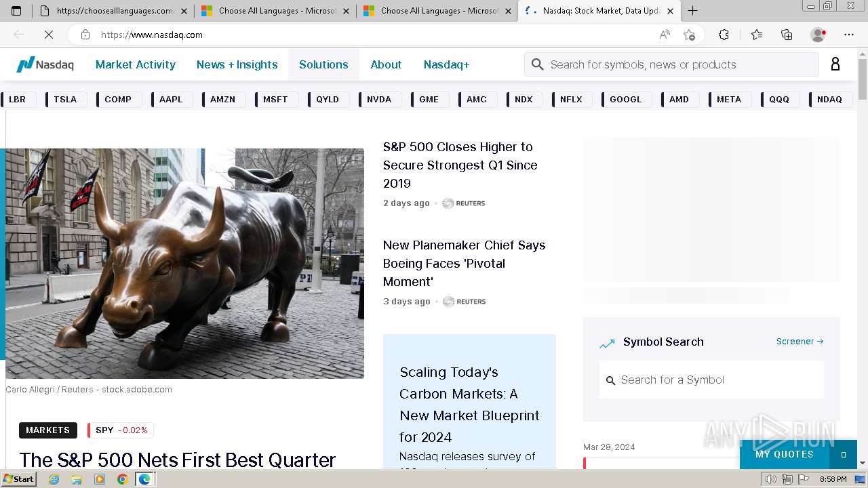Click the network tray icon

(x=787, y=479)
